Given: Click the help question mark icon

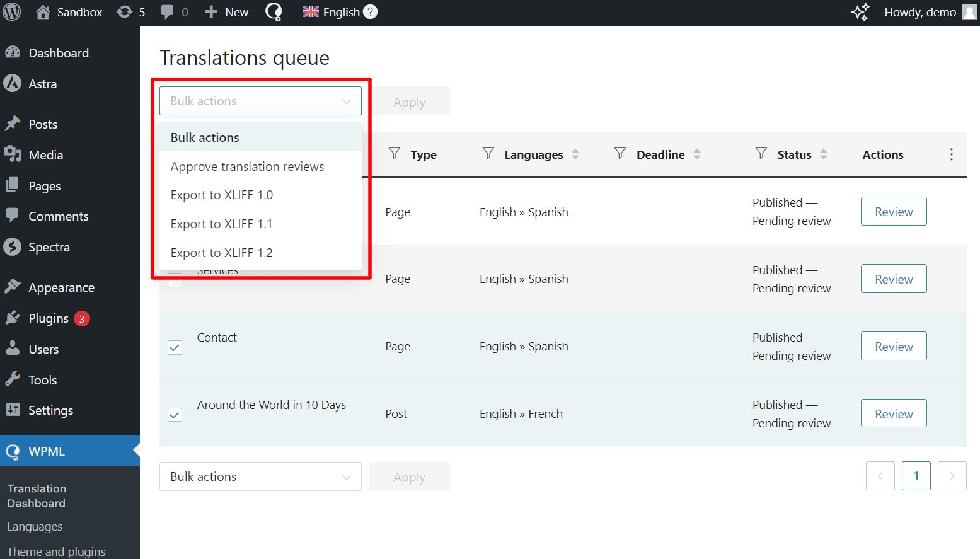Looking at the screenshot, I should 371,12.
